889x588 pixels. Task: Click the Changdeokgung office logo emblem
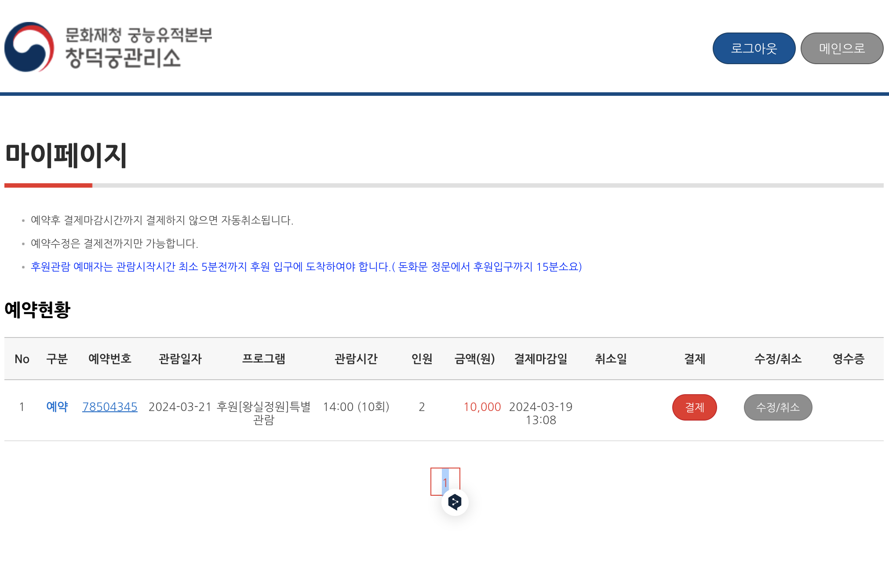(29, 47)
